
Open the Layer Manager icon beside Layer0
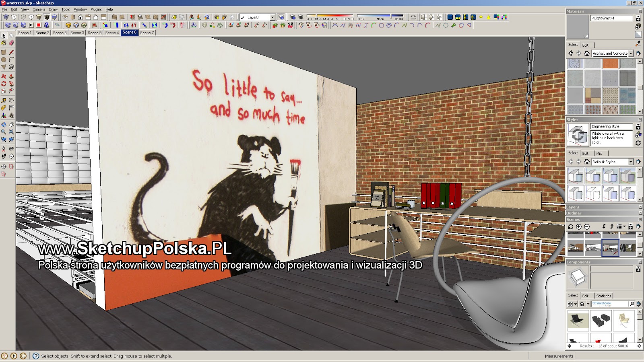(281, 17)
